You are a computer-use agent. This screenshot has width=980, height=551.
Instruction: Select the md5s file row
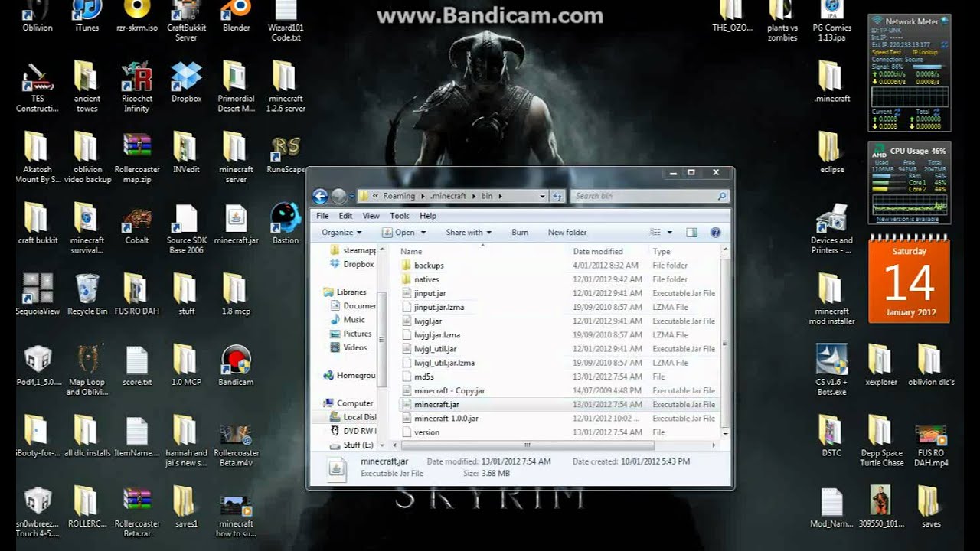558,377
